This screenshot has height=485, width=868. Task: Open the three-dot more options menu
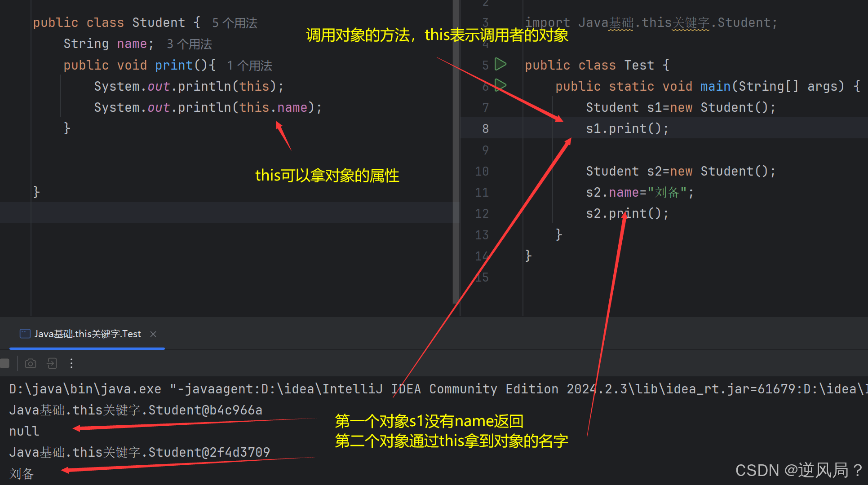71,363
